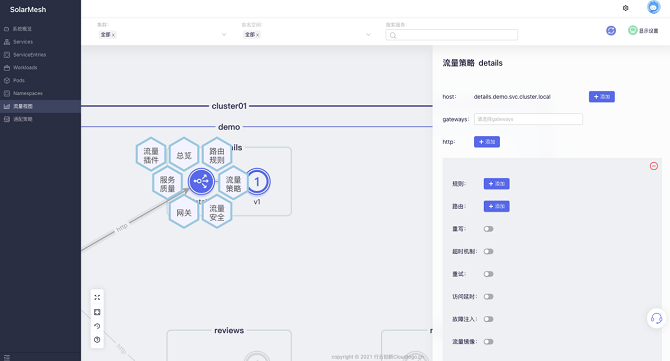Screen dimensions: 670x361
Task: Click the add button beside http
Action: pos(487,142)
